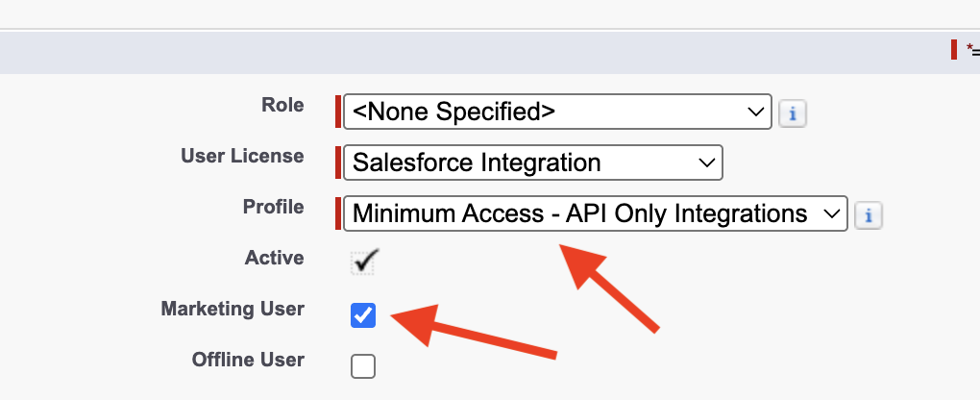Open the 'Salesforce Integration' license dropdown
Screen dimensions: 980x400
[x=533, y=162]
